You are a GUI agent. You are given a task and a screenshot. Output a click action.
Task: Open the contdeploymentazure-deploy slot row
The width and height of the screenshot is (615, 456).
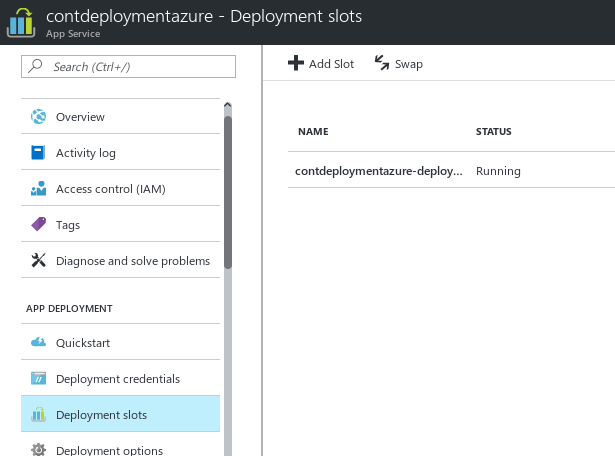(378, 171)
